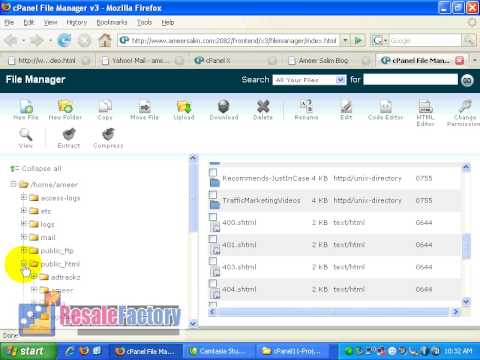Screen dimensions: 480x360
Task: Click the Firefox URL address field
Action: point(234,41)
